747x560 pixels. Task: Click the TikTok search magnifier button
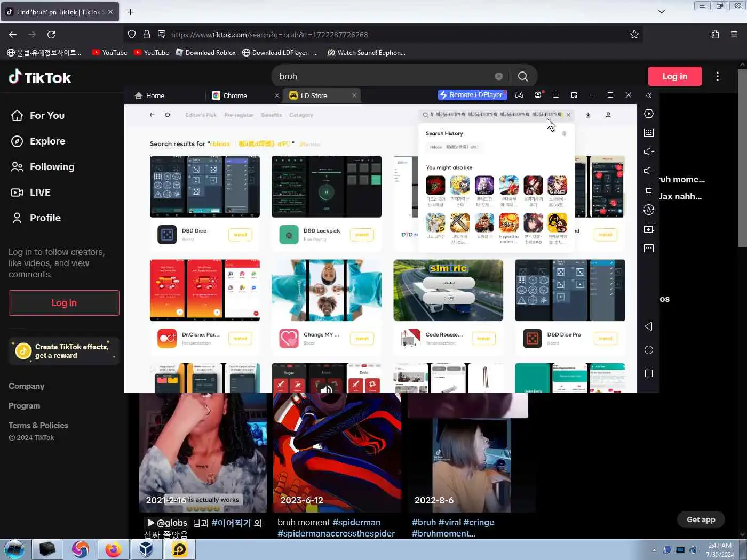coord(523,76)
